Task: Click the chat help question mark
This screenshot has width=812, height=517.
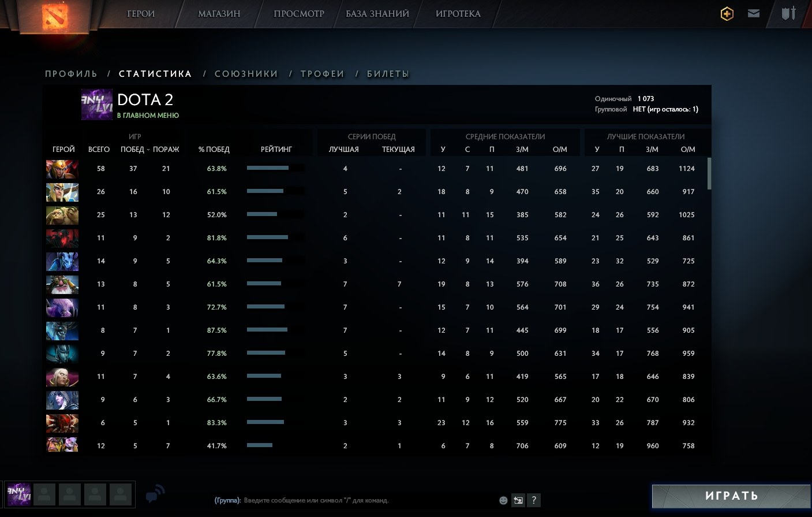Action: tap(534, 500)
